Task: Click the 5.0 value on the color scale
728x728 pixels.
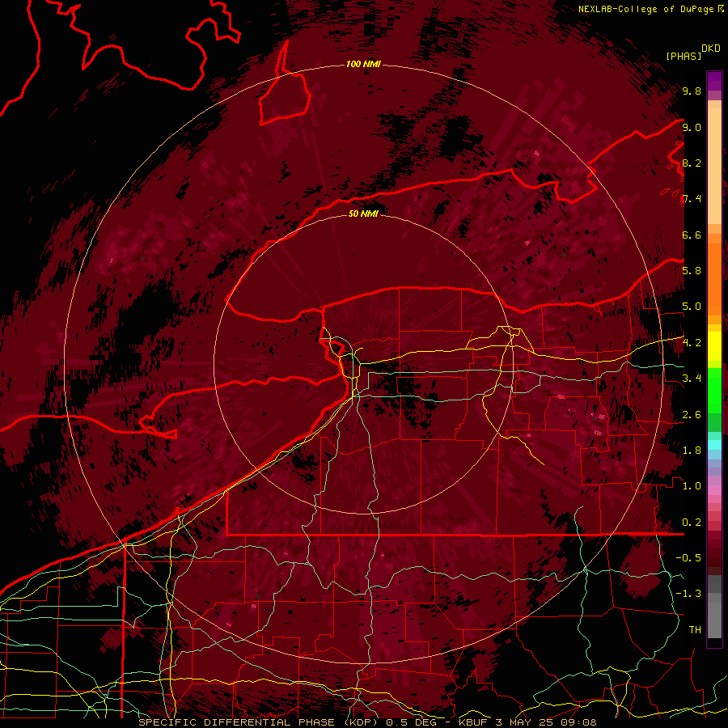Action: (692, 307)
